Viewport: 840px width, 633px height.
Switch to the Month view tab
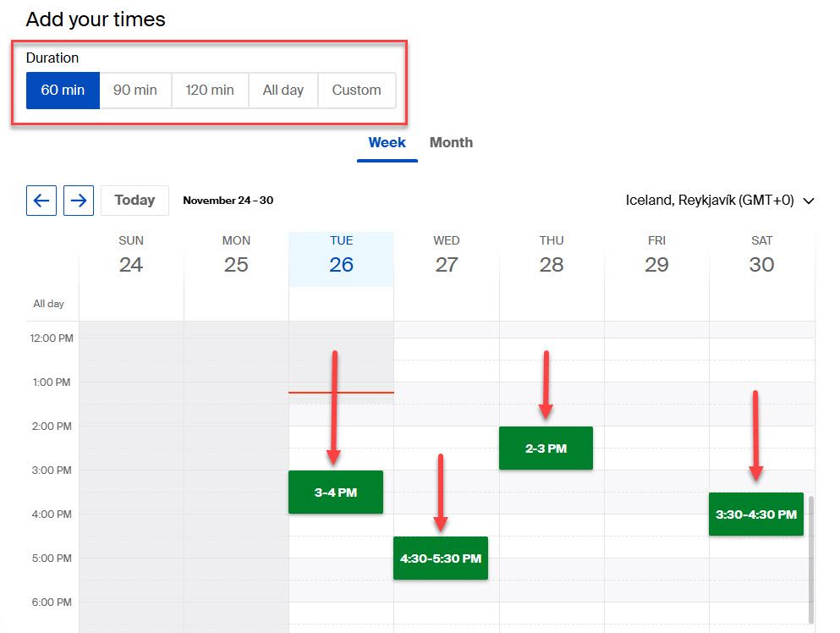point(451,142)
